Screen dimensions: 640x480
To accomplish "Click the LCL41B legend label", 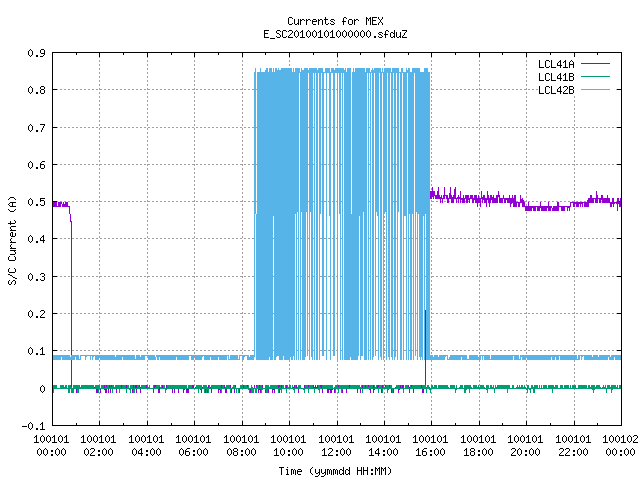I will 556,77.
